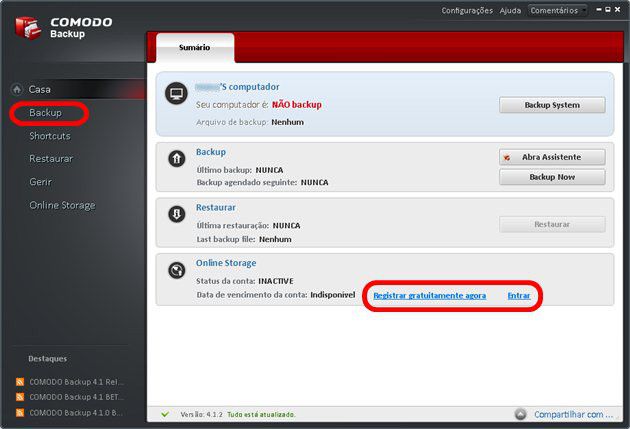Viewport: 630px width, 429px height.
Task: Click the wizard icon on Abra Assistente button
Action: click(x=507, y=157)
